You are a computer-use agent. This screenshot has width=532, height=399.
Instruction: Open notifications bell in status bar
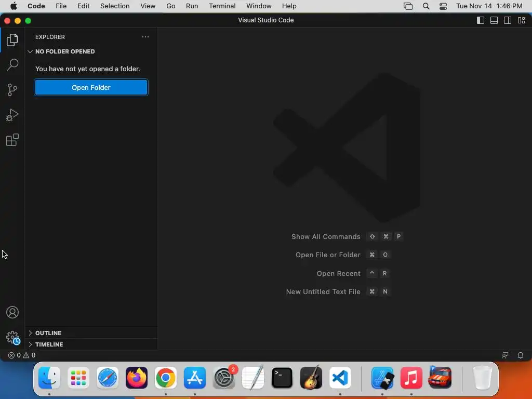[x=521, y=355]
